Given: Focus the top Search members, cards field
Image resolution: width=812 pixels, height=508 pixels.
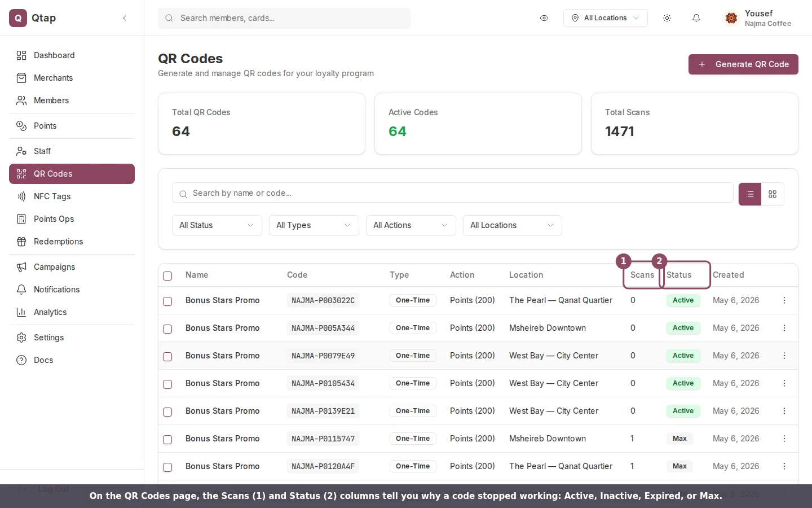Looking at the screenshot, I should [284, 18].
